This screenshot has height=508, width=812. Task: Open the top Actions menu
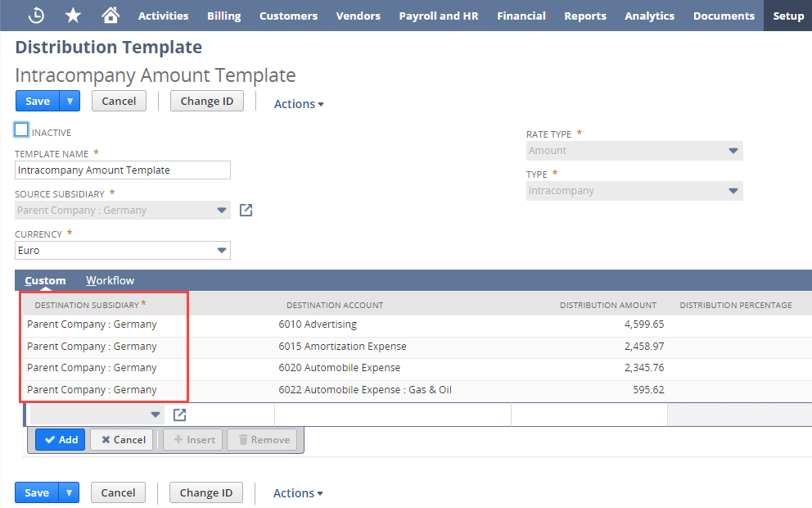click(x=299, y=104)
